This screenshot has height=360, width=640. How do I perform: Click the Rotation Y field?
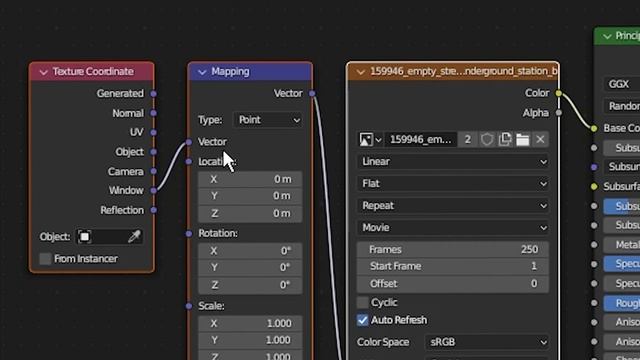250,267
